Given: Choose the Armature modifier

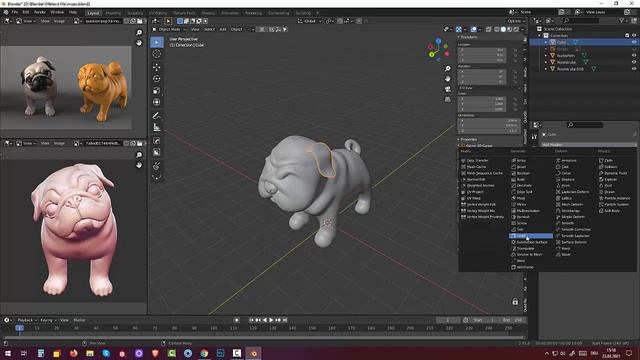Looking at the screenshot, I should [x=568, y=160].
